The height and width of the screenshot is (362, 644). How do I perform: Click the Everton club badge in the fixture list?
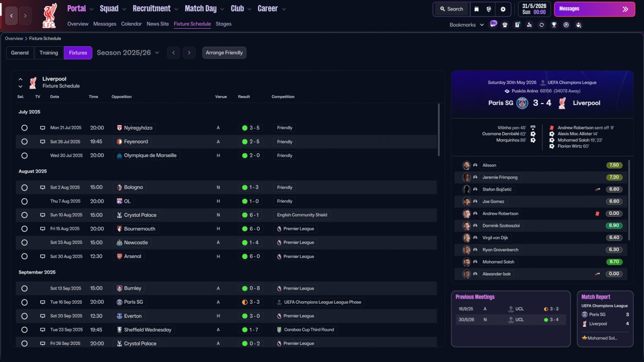point(119,316)
